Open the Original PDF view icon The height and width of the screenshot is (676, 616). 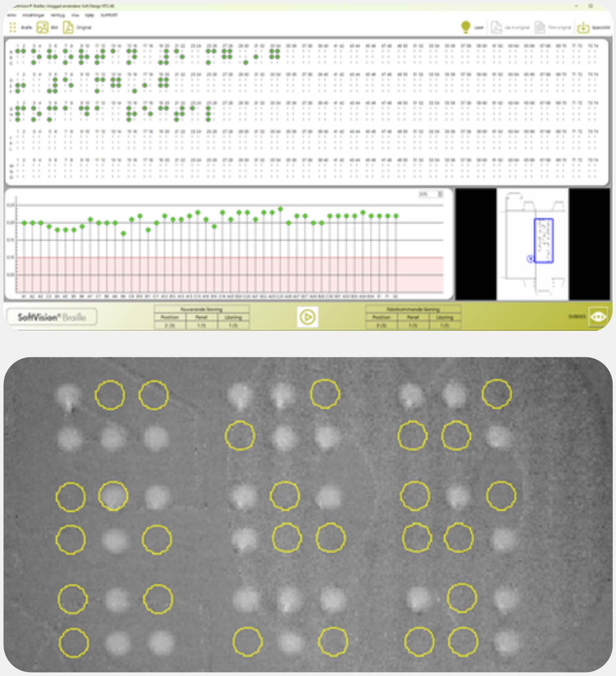tap(68, 28)
